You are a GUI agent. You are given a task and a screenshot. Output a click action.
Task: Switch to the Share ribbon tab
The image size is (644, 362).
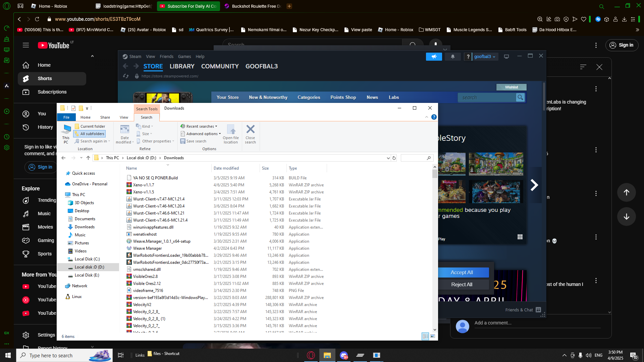[x=105, y=117]
